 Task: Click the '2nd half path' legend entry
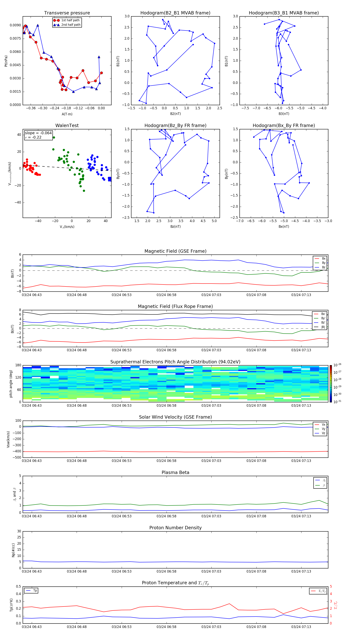[x=67, y=25]
